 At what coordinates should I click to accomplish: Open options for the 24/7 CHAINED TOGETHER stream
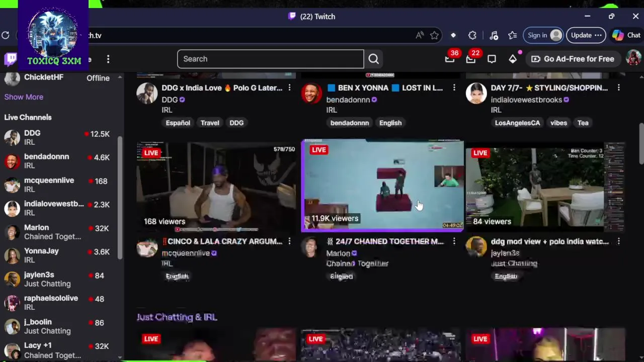[x=454, y=242]
